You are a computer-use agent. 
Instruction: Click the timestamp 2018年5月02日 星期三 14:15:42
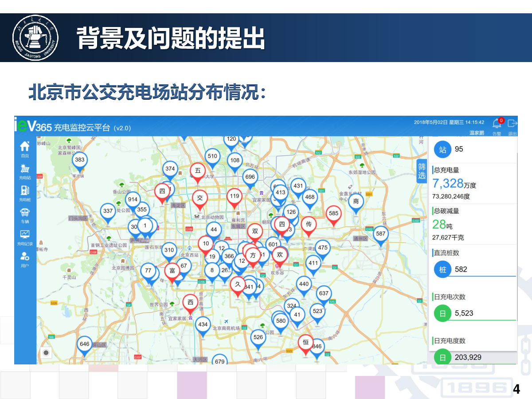click(x=449, y=122)
